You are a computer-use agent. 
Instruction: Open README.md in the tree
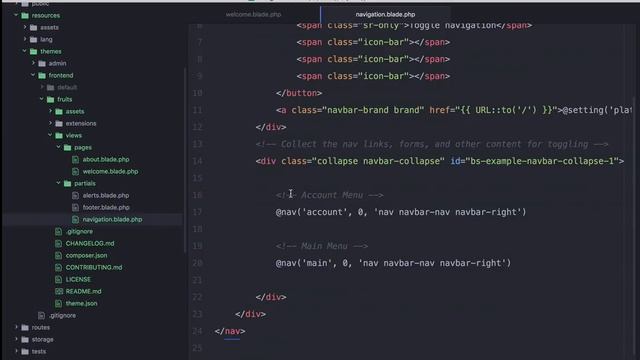(83, 291)
